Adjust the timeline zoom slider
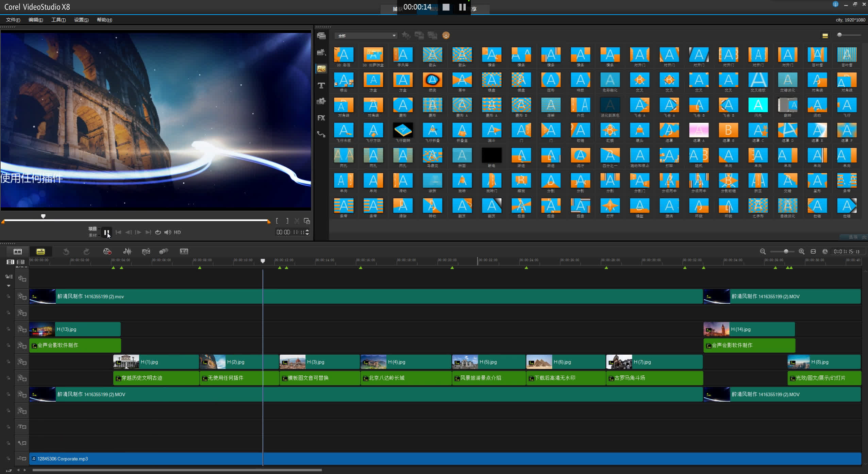This screenshot has width=868, height=474. pyautogui.click(x=786, y=252)
